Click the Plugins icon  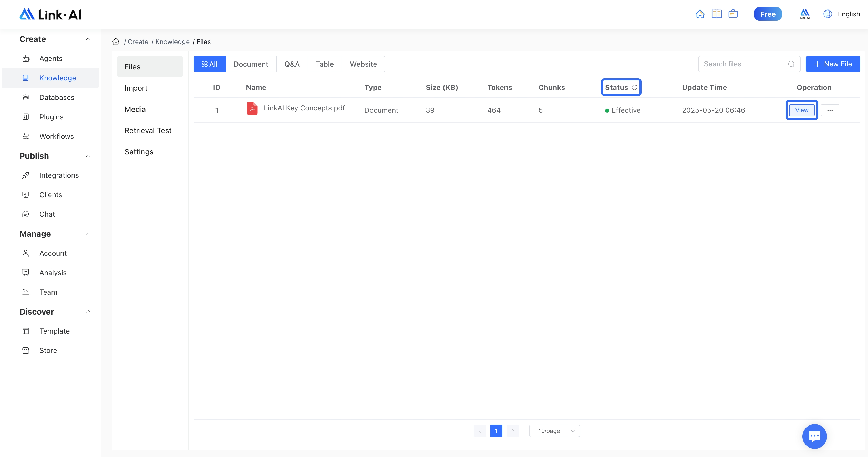[26, 117]
